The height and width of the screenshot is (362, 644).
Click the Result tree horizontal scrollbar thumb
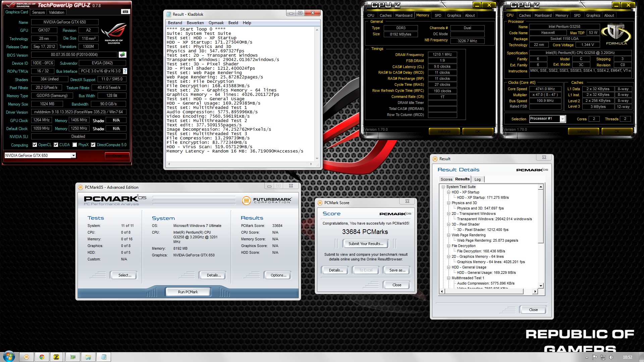click(483, 292)
